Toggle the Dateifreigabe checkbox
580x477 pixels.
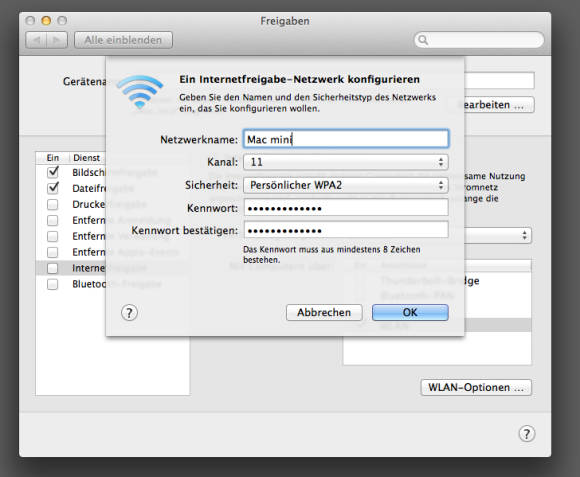53,188
